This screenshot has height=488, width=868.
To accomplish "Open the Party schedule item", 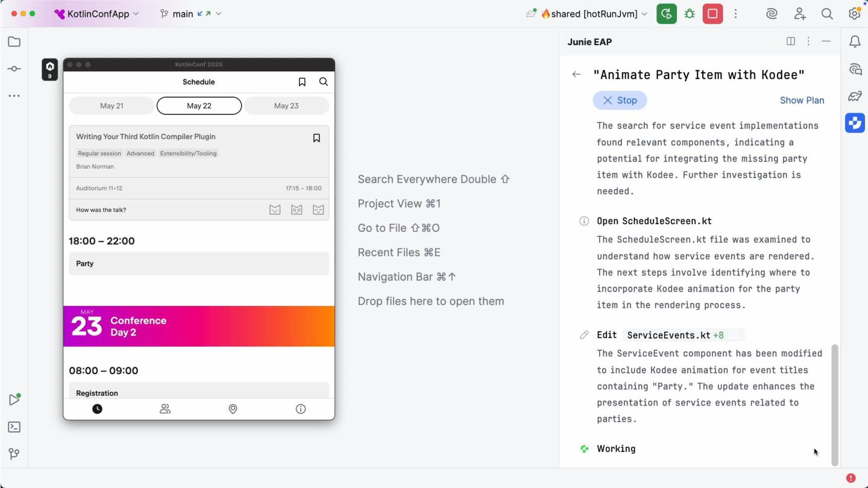I will click(199, 264).
